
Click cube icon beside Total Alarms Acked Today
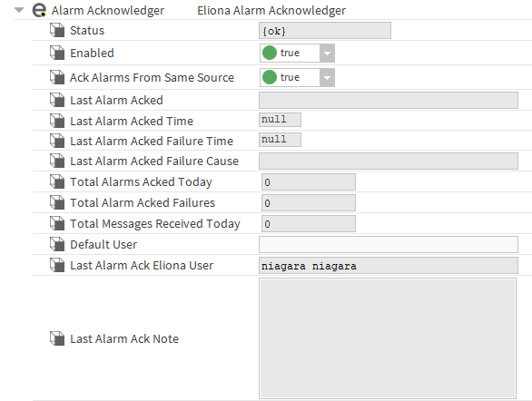(57, 181)
